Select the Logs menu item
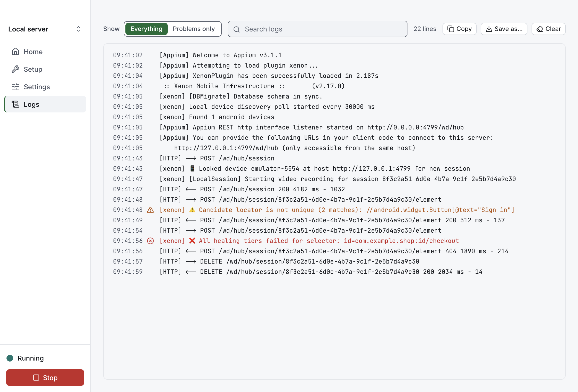 [x=45, y=104]
